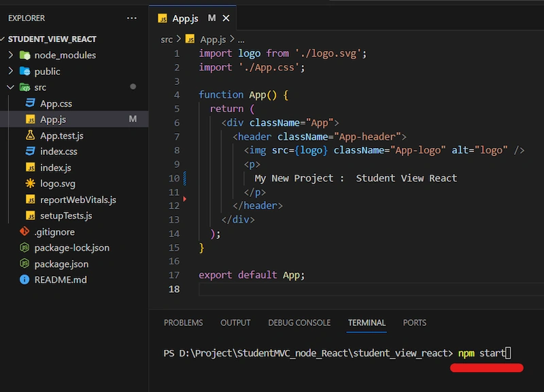The height and width of the screenshot is (392, 544).
Task: Click the public folder icon
Action: click(25, 71)
